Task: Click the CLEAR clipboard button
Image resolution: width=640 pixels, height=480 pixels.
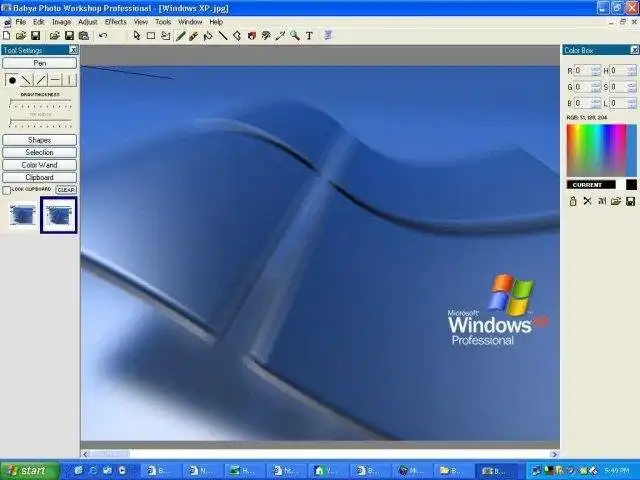Action: tap(66, 190)
